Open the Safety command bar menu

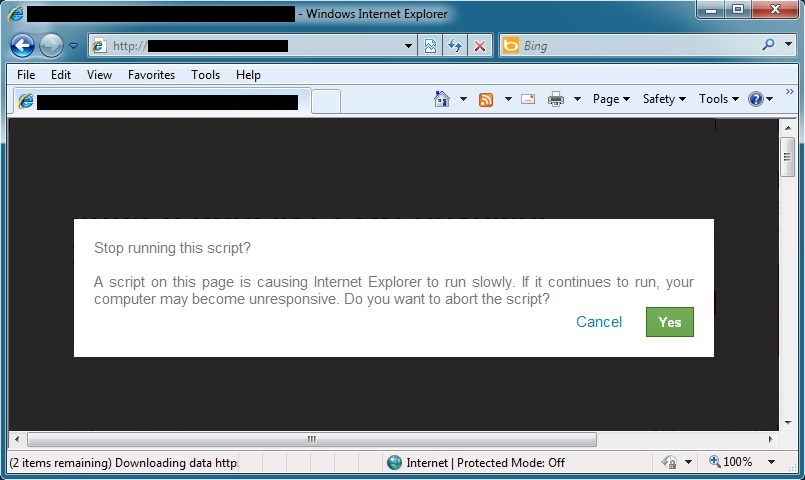664,99
